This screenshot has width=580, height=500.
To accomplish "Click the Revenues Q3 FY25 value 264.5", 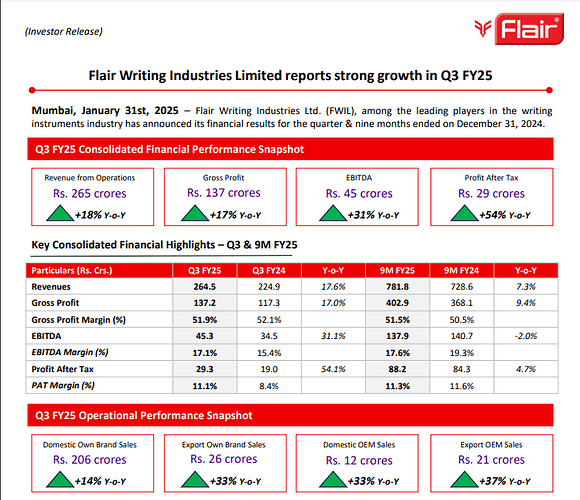I will coord(205,287).
